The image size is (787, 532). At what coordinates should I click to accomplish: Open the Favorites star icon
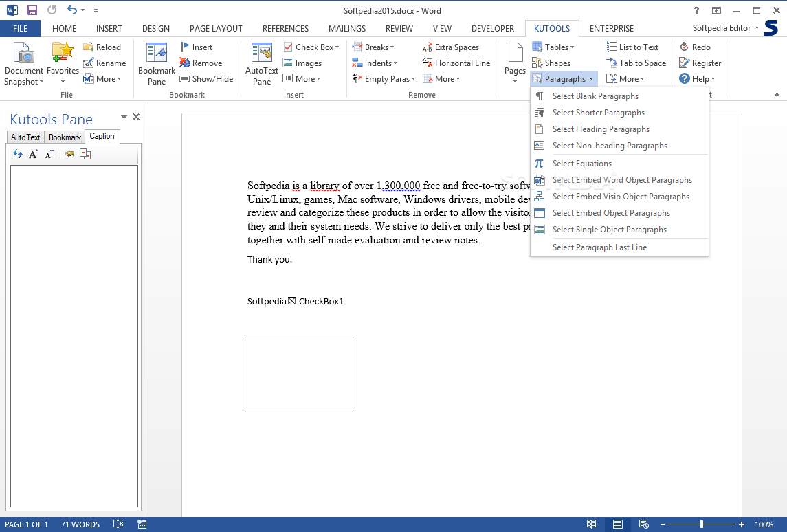63,54
